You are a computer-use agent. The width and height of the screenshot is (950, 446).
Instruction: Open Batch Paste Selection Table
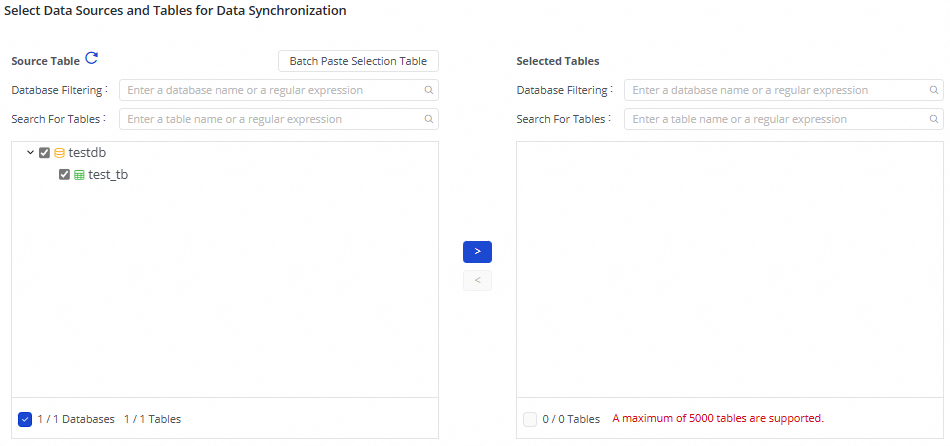[x=358, y=61]
